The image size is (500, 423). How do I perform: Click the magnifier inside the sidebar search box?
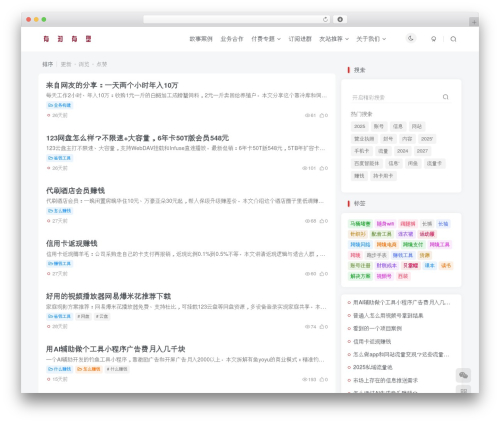coord(445,97)
